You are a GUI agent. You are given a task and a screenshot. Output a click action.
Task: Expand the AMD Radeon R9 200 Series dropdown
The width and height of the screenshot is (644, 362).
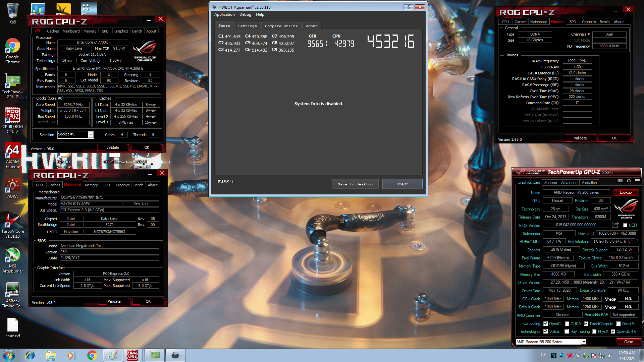coord(584,342)
